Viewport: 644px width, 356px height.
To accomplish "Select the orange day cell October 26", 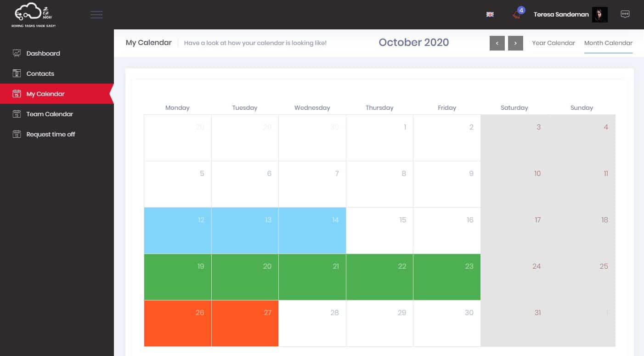I will (x=177, y=323).
